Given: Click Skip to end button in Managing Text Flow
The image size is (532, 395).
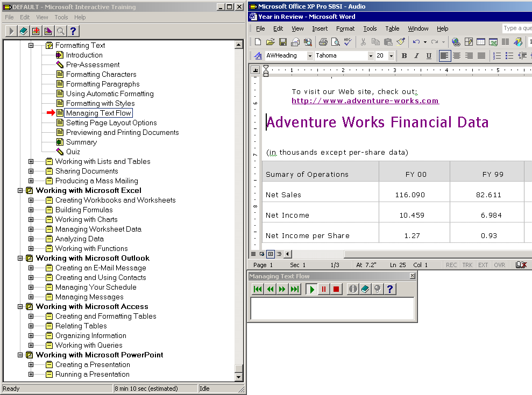Looking at the screenshot, I should pyautogui.click(x=295, y=289).
